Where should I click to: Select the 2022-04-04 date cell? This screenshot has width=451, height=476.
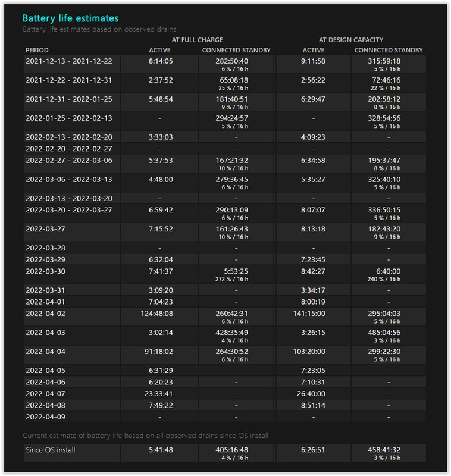(x=45, y=351)
